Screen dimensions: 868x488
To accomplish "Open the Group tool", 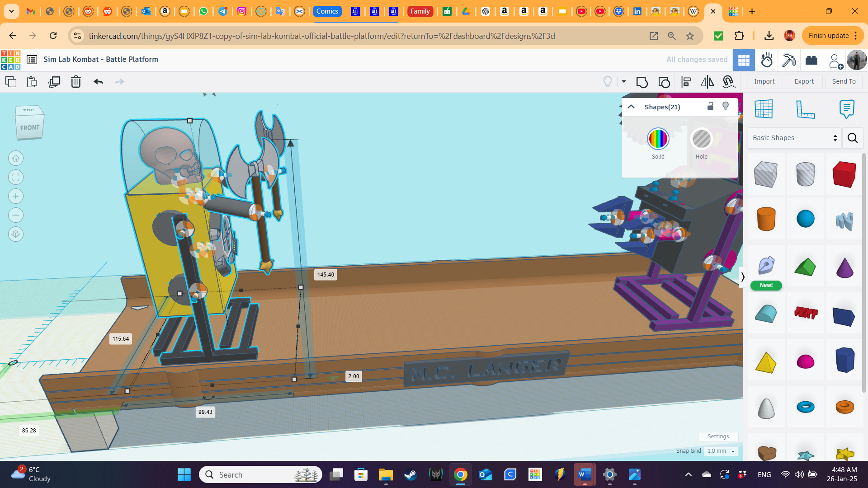I will 642,82.
